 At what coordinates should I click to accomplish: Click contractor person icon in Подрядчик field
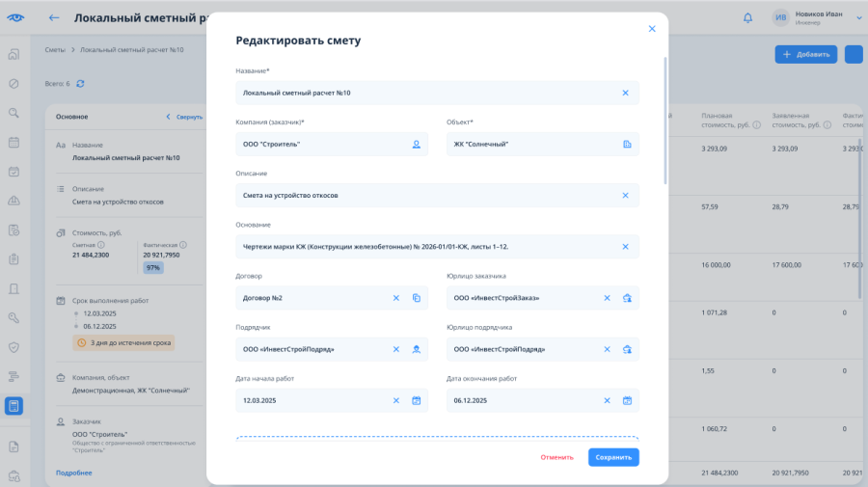point(417,350)
